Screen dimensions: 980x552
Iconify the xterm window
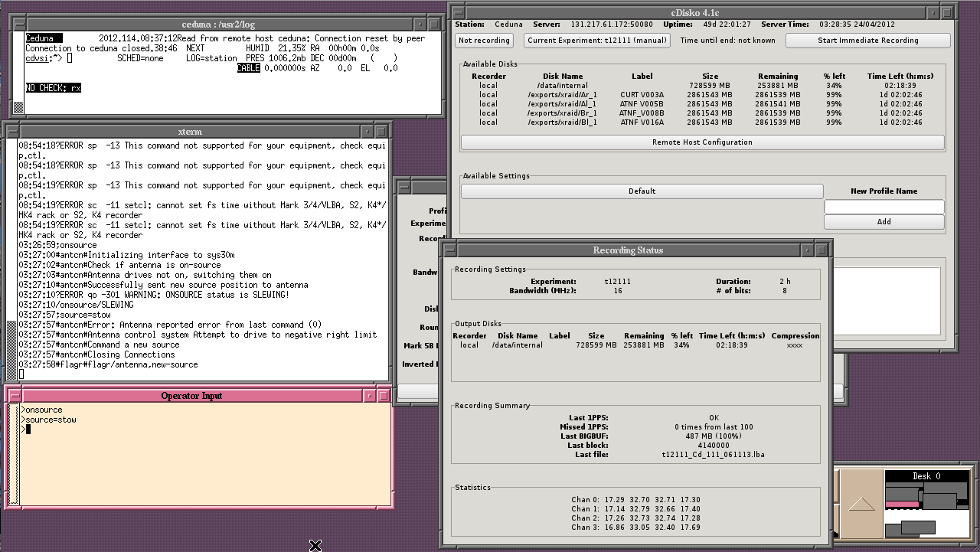(x=367, y=132)
